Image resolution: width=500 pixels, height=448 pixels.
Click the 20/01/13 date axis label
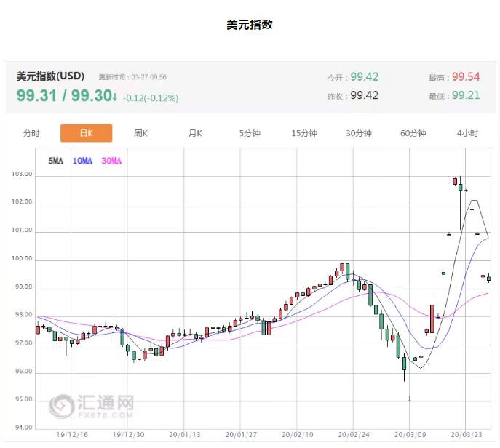185,435
